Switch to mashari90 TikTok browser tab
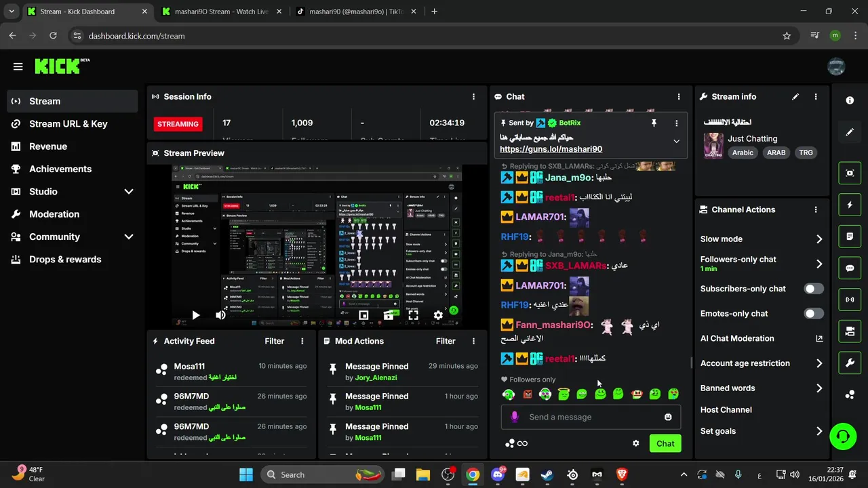The image size is (868, 488). tap(356, 12)
